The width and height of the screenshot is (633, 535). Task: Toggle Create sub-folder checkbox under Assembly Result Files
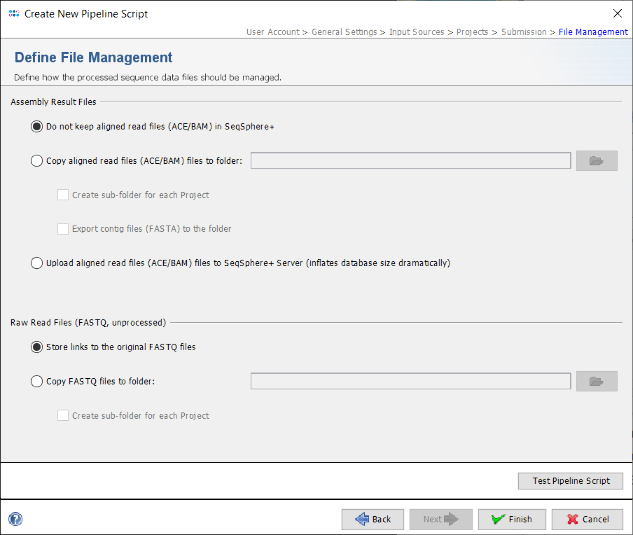pos(64,195)
